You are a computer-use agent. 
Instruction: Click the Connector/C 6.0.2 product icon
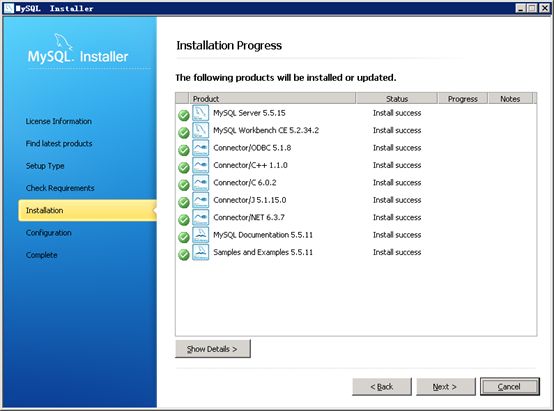point(200,183)
